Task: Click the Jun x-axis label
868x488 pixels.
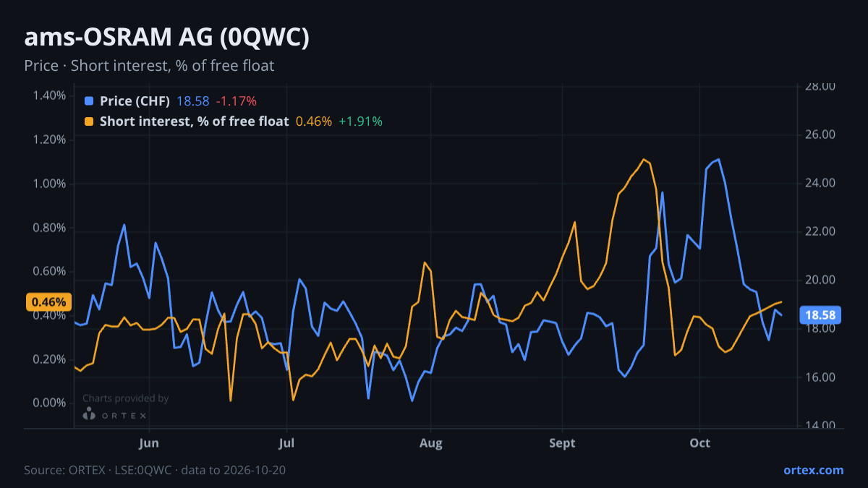Action: [x=148, y=442]
